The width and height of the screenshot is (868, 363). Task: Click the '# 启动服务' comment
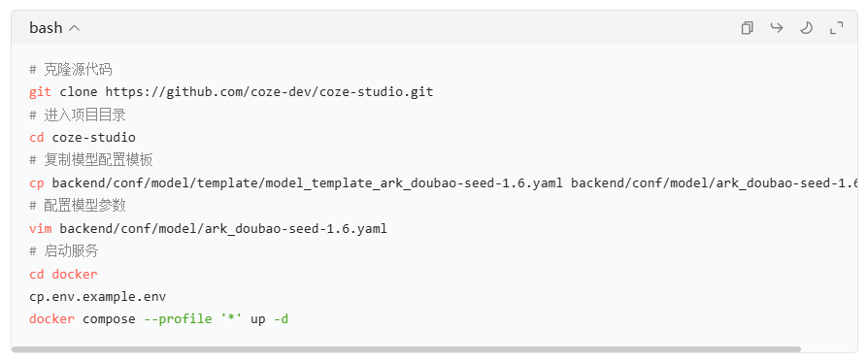pyautogui.click(x=64, y=250)
